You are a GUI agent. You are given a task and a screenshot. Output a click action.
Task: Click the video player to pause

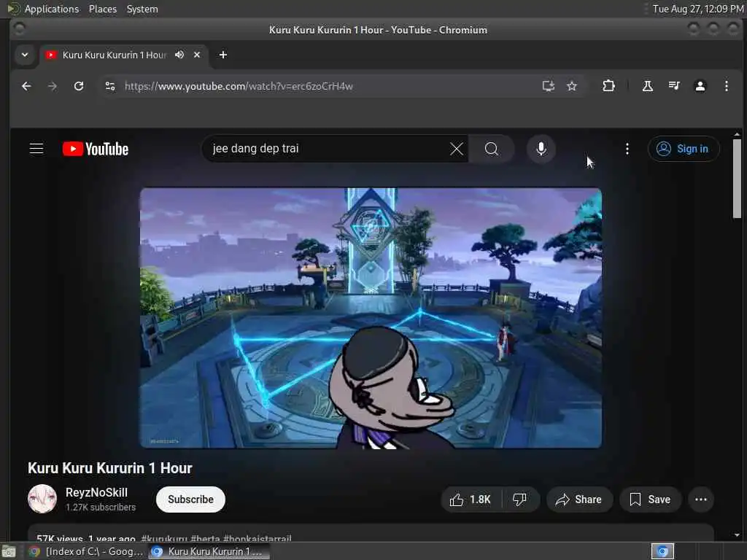371,318
